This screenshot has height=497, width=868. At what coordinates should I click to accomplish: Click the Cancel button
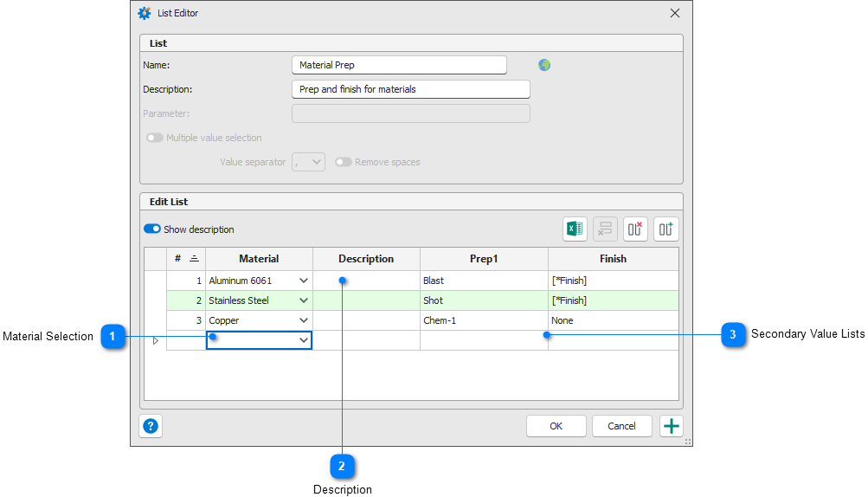(621, 426)
